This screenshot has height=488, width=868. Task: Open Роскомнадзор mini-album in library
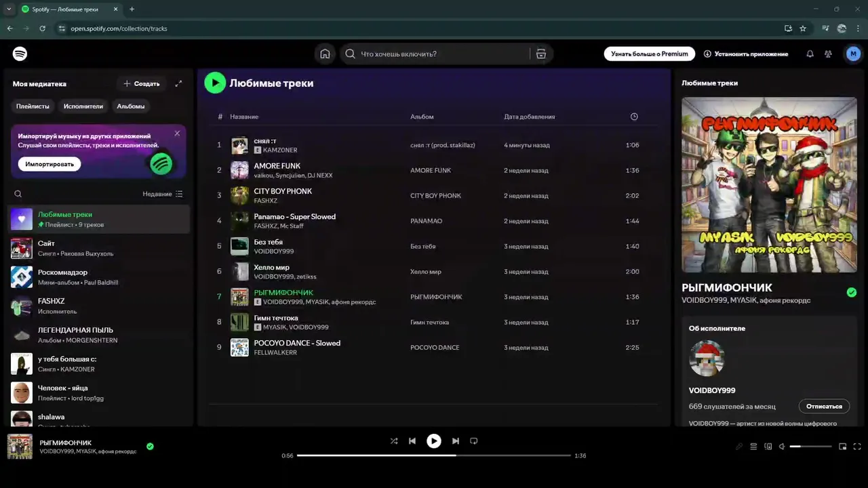pyautogui.click(x=100, y=277)
